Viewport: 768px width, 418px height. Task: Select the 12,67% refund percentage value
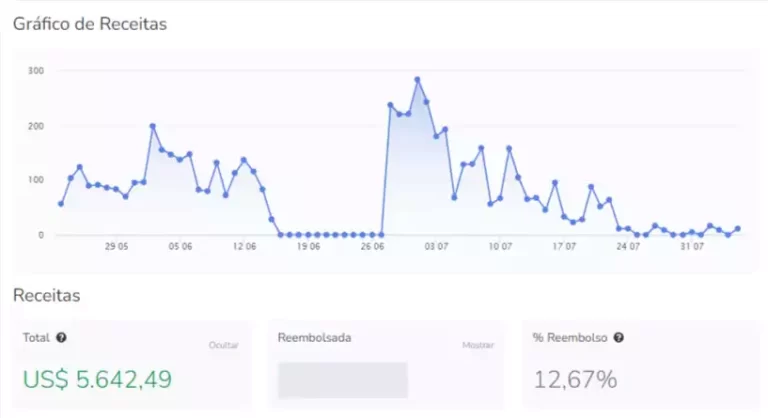point(576,380)
